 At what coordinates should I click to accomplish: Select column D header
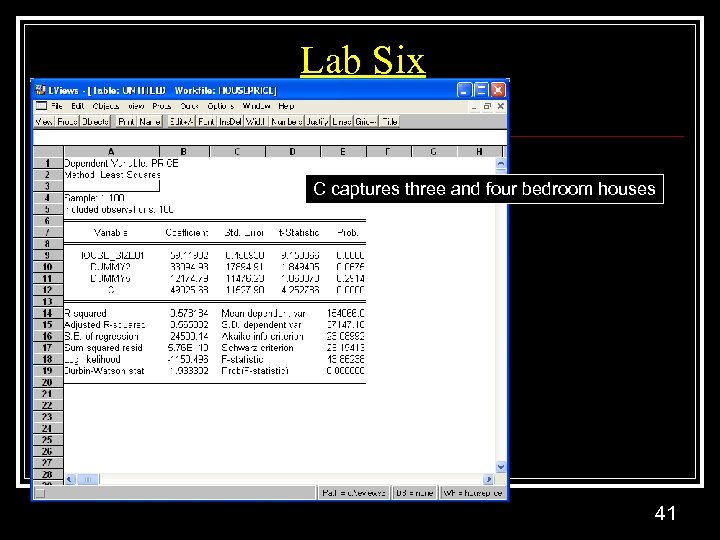pos(292,152)
